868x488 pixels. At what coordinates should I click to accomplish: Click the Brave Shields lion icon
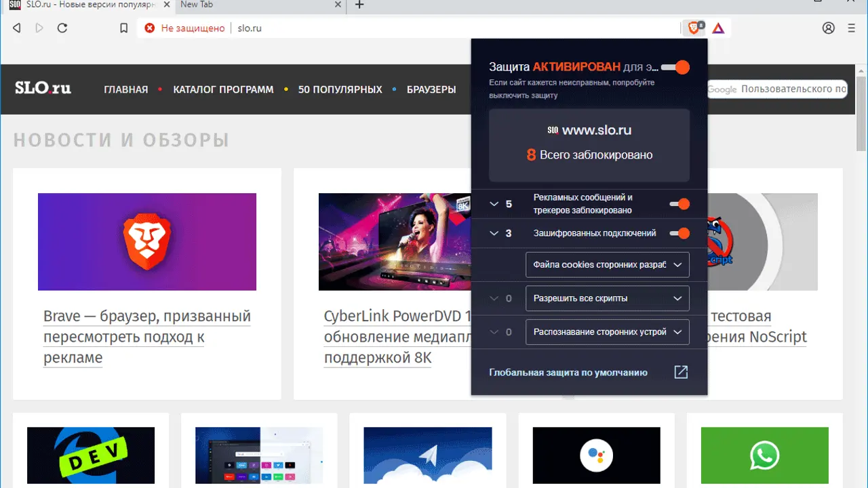point(693,28)
